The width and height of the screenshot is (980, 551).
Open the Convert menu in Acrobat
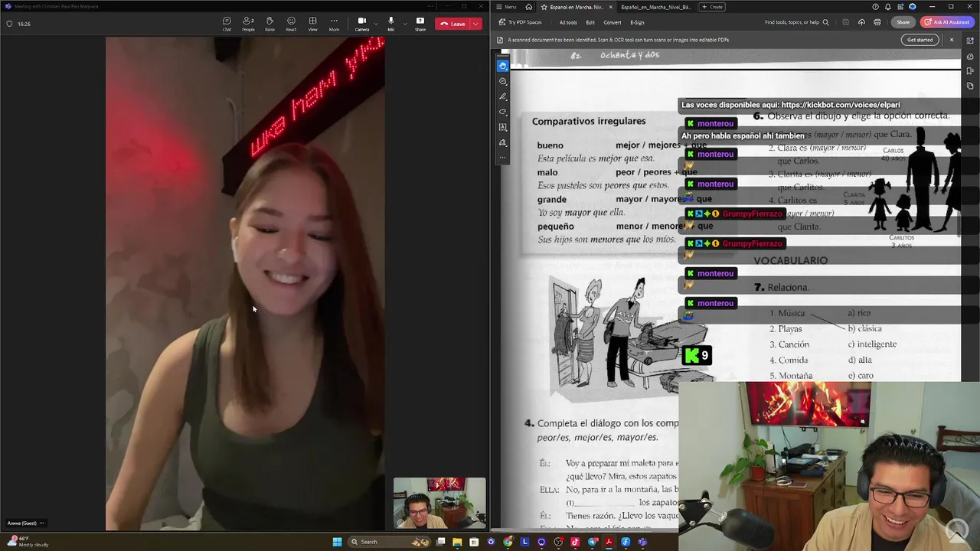(612, 22)
